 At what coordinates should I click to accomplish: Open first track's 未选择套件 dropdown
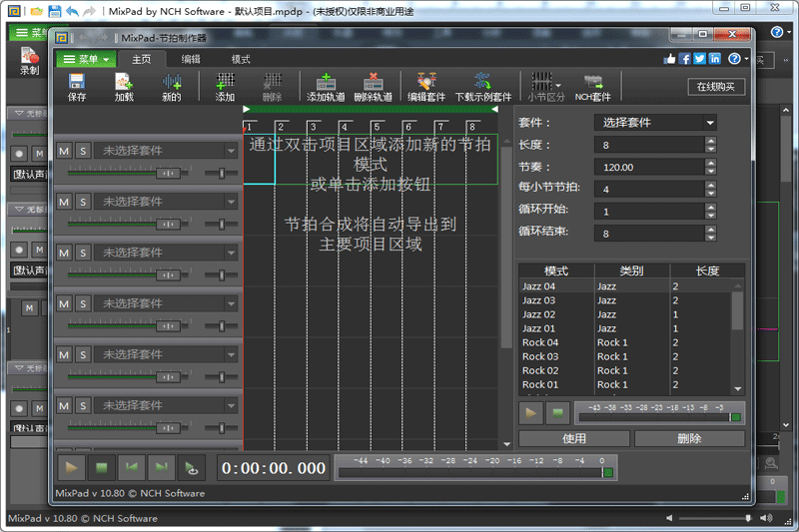166,151
